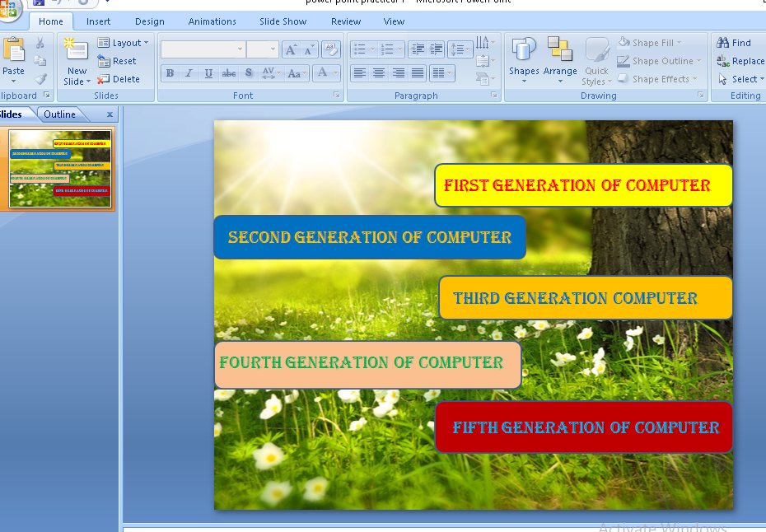Click the Increase Font Size icon
Viewport: 766px width, 532px height.
[291, 49]
